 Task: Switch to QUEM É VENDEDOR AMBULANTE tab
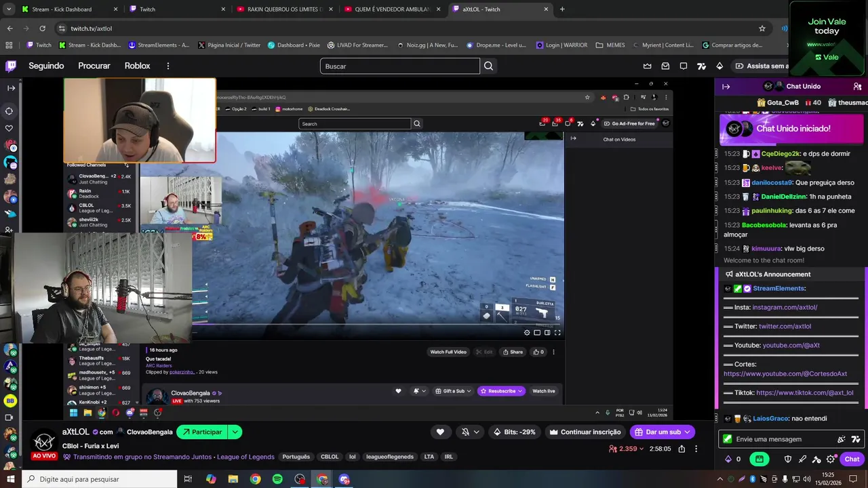[x=392, y=9]
